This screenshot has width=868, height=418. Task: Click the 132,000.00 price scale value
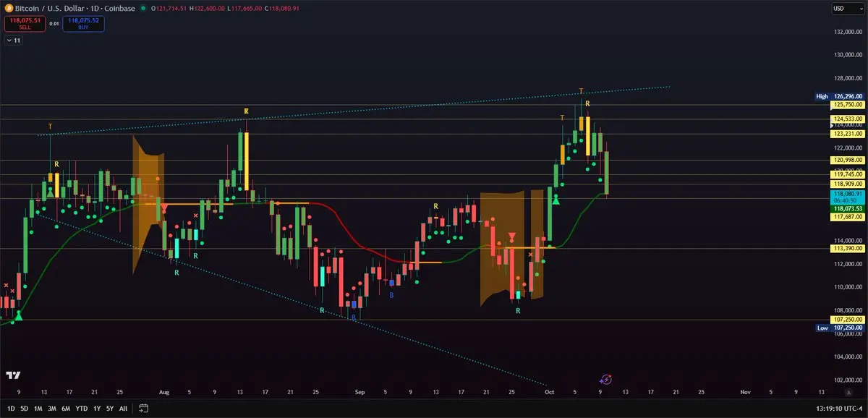coord(848,33)
